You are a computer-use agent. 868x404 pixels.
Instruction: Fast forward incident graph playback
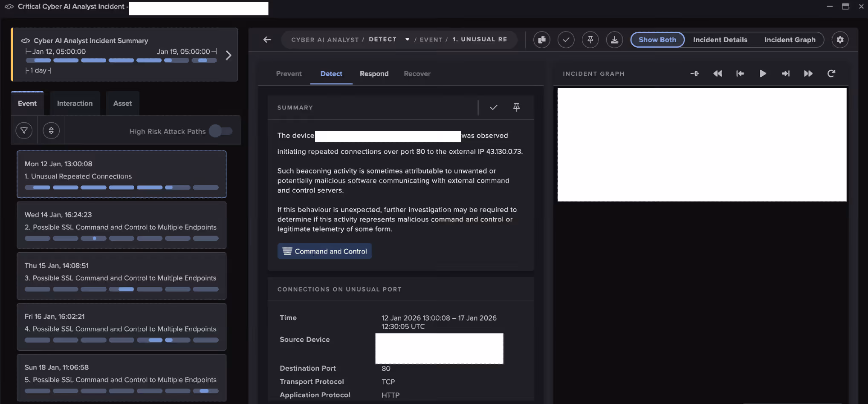pyautogui.click(x=808, y=74)
